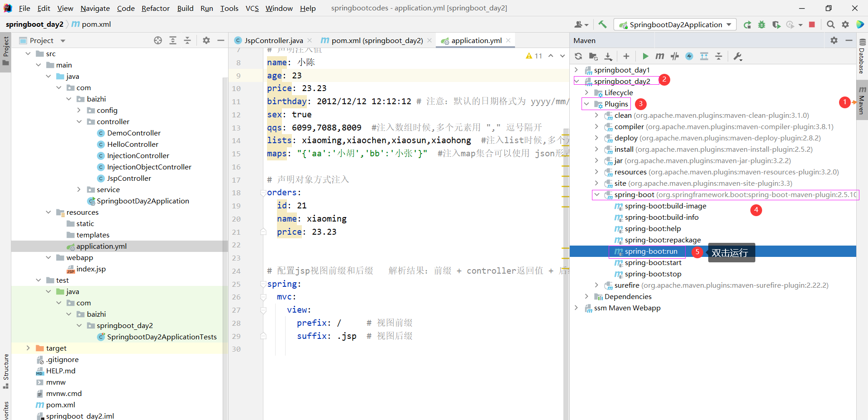Open run configuration SpringbootDay2Application dropdown
868x420 pixels.
tap(675, 24)
